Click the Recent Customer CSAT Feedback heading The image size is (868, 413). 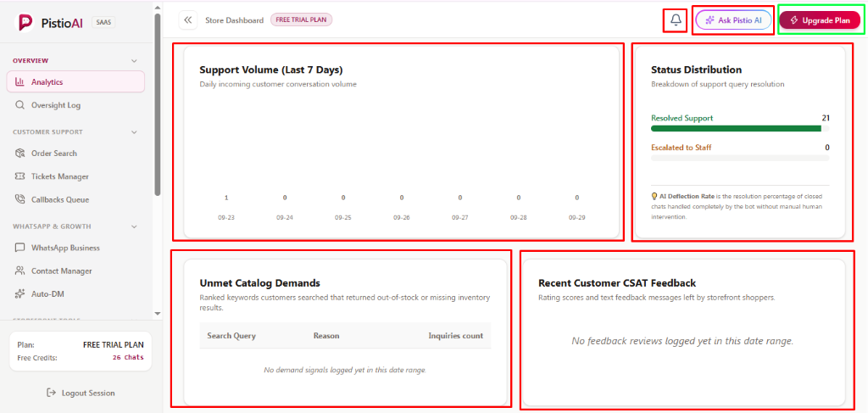coord(617,283)
